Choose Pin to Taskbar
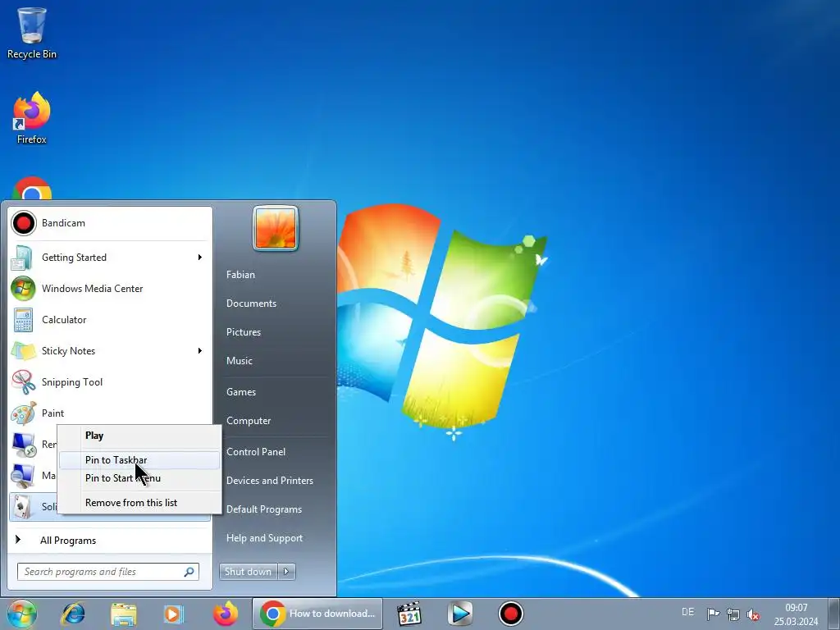The width and height of the screenshot is (840, 630). 139,460
